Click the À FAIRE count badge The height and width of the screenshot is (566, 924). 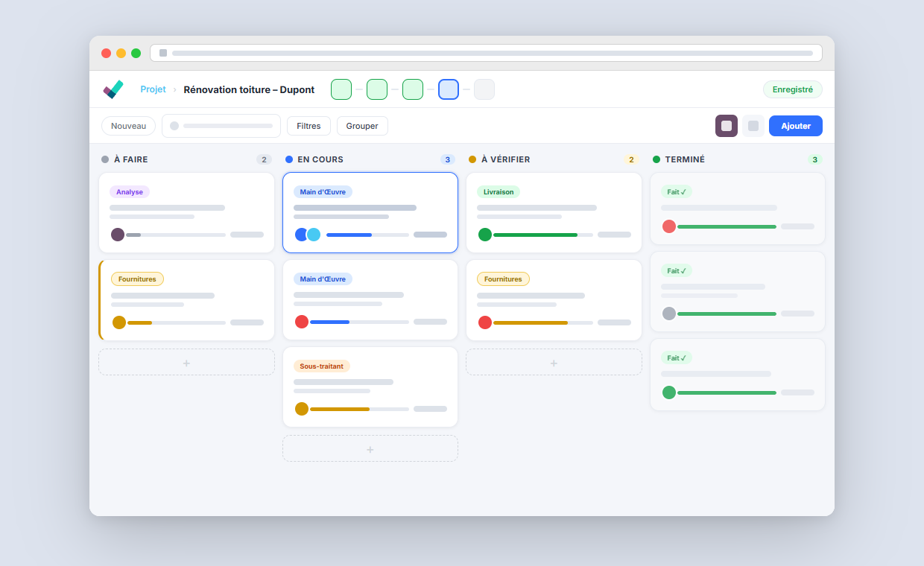tap(264, 159)
